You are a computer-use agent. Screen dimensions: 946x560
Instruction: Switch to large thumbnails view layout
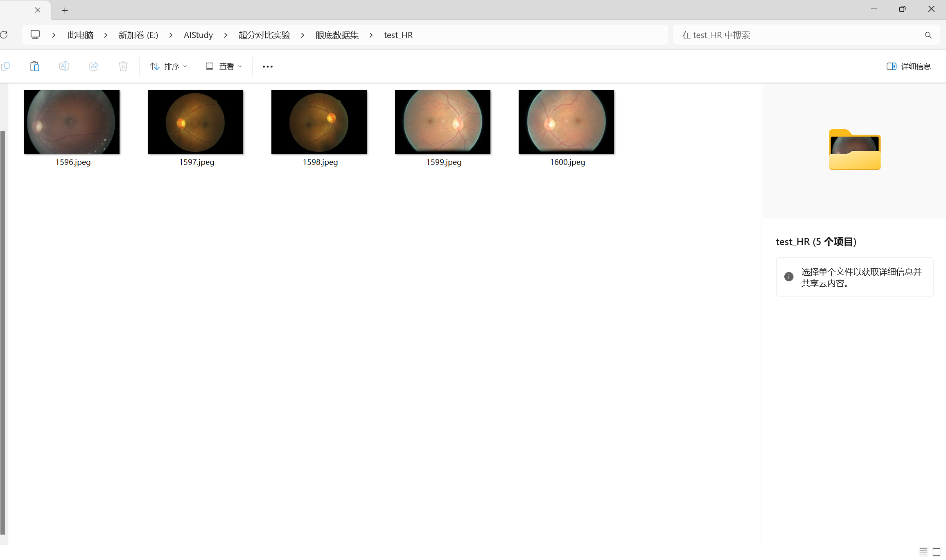(x=937, y=551)
